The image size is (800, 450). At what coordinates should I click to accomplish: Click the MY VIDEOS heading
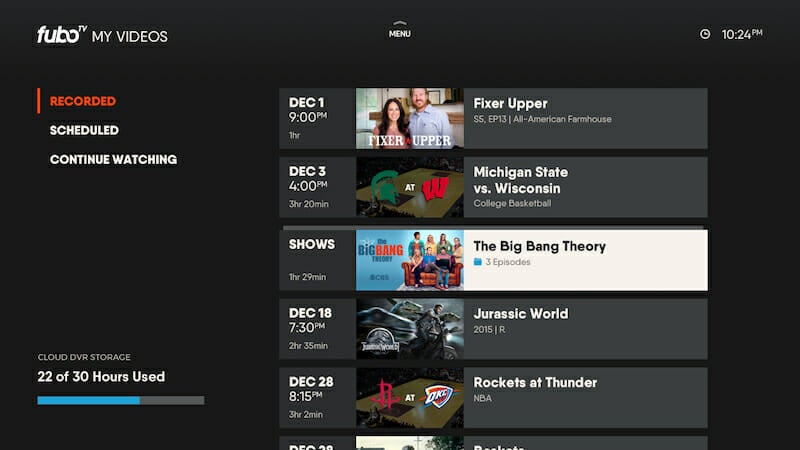130,37
